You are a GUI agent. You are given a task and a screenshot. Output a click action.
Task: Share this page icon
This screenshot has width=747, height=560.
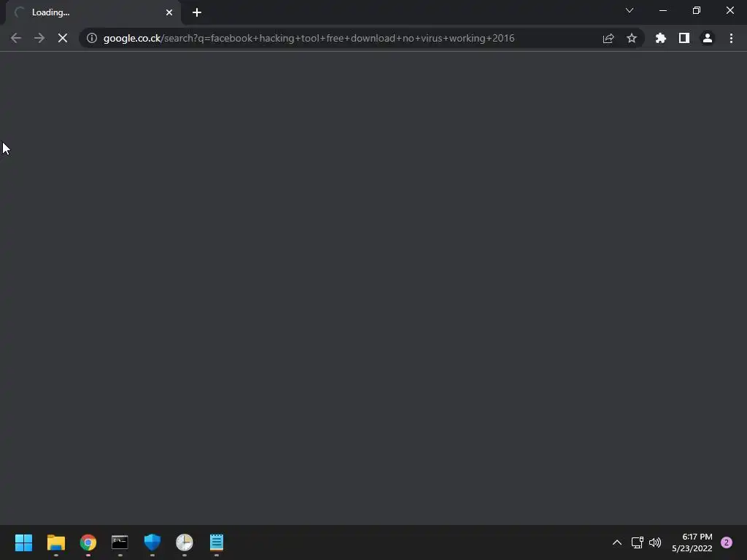point(608,38)
